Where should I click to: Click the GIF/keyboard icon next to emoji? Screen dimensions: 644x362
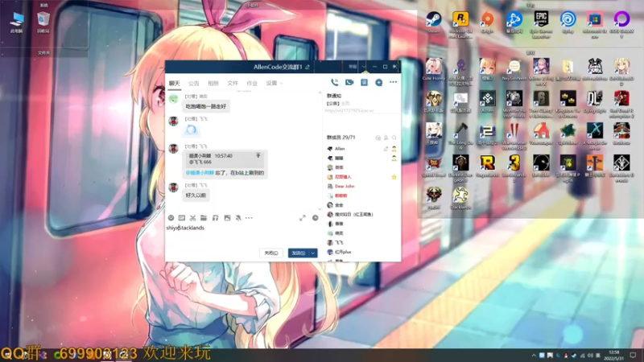[182, 218]
